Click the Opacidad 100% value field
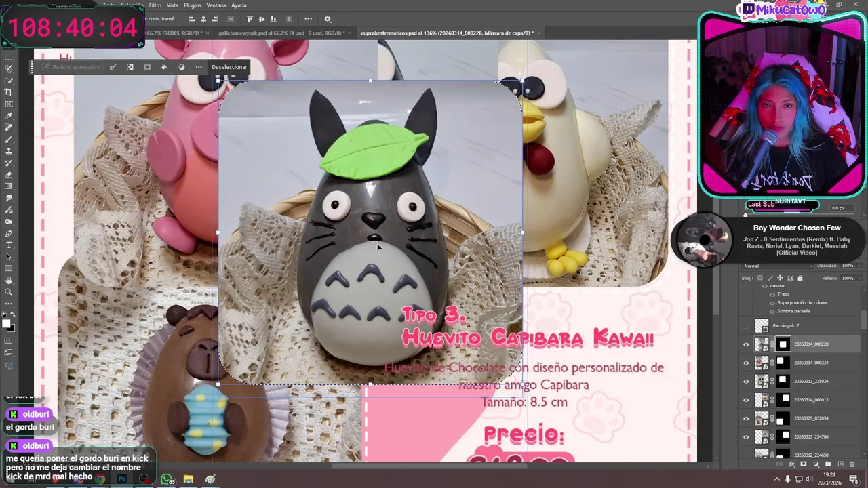The width and height of the screenshot is (868, 488). click(x=847, y=266)
